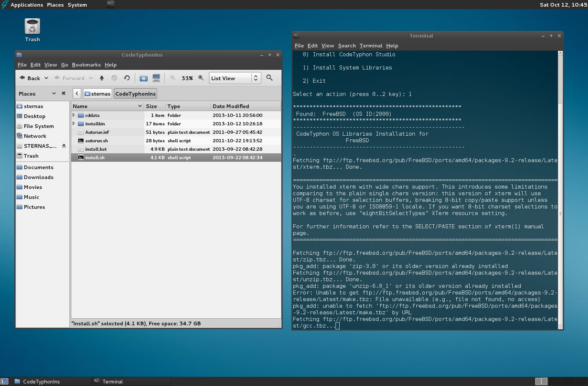The width and height of the screenshot is (588, 386).
Task: Click the CodeTyphonIns path button
Action: (x=136, y=94)
